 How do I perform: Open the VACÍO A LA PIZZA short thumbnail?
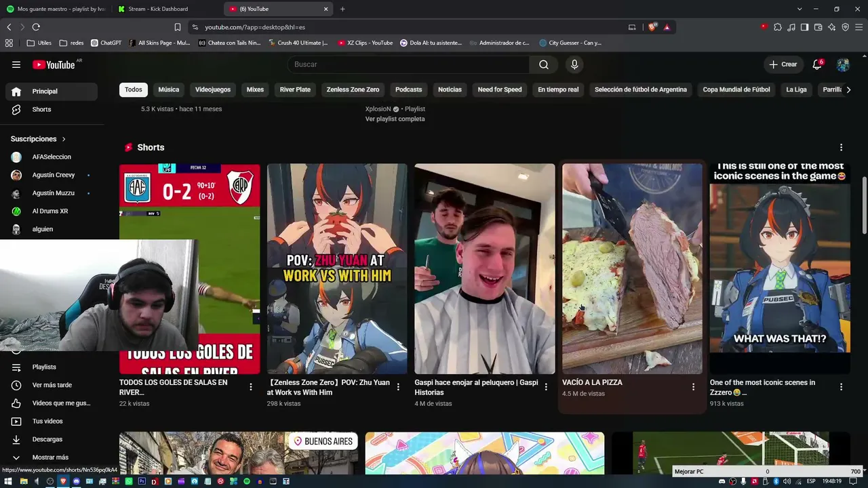pyautogui.click(x=632, y=269)
